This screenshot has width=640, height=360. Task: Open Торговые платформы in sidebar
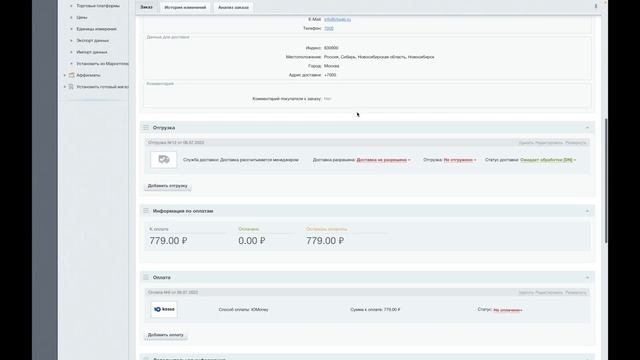pyautogui.click(x=98, y=6)
